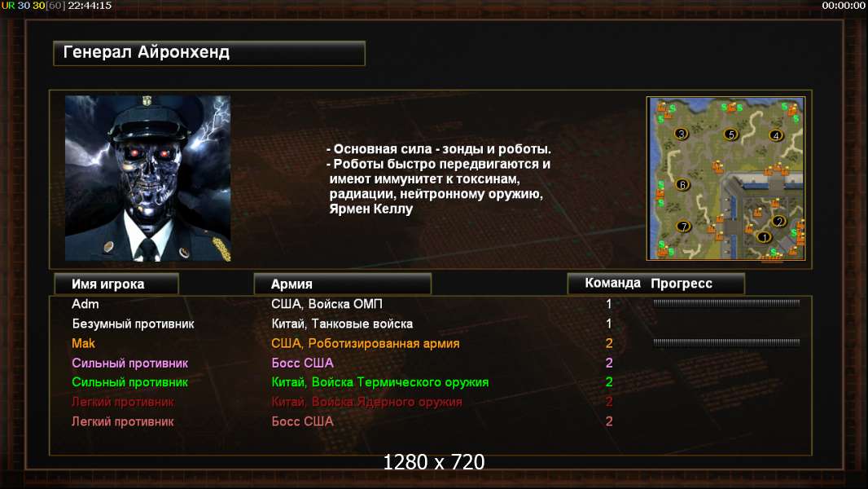868x489 pixels.
Task: Choose start position 4 on minimap
Action: 776,135
